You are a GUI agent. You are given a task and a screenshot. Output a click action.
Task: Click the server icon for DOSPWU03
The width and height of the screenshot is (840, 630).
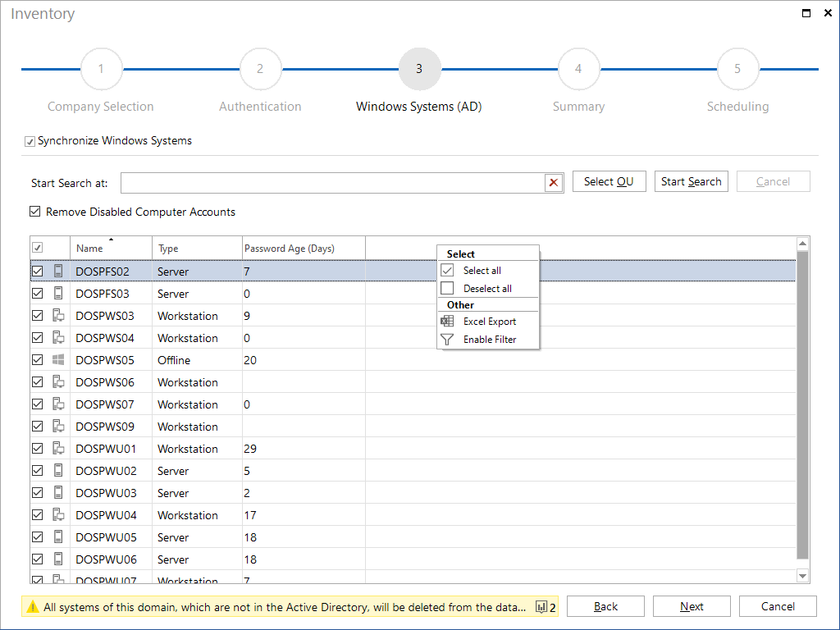58,492
